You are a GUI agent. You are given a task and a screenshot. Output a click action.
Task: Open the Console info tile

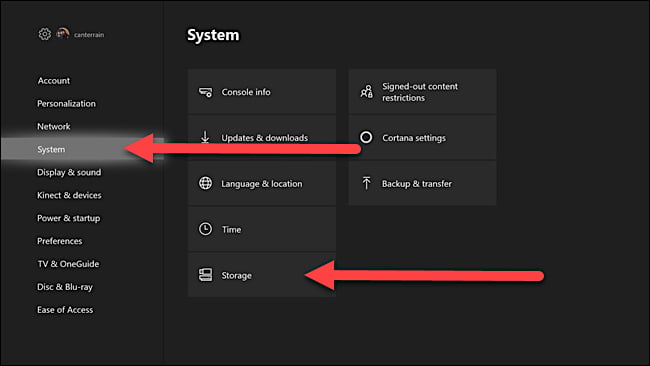pos(262,92)
